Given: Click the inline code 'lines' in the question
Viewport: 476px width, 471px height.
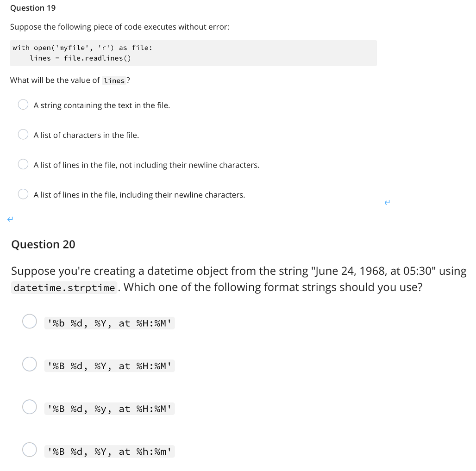Looking at the screenshot, I should pyautogui.click(x=114, y=81).
